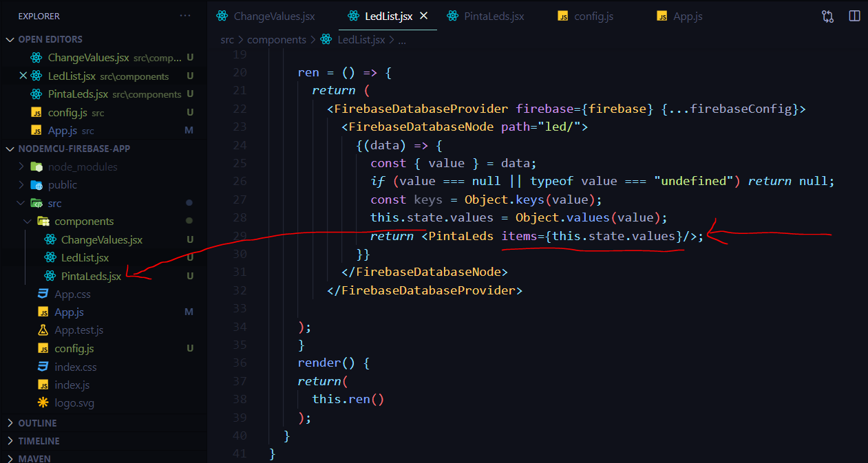Click the React icon on PintaLeds.jsx tab
The image size is (868, 463).
[x=452, y=15]
